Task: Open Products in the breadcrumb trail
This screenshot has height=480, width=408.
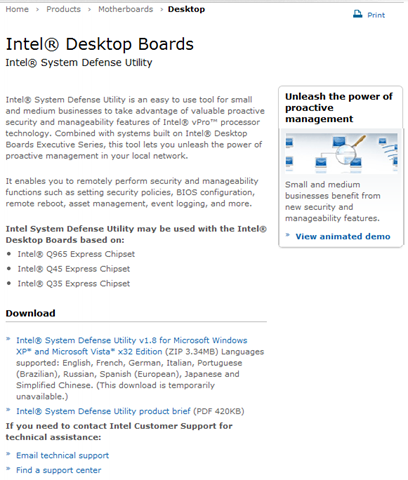Action: pos(63,9)
